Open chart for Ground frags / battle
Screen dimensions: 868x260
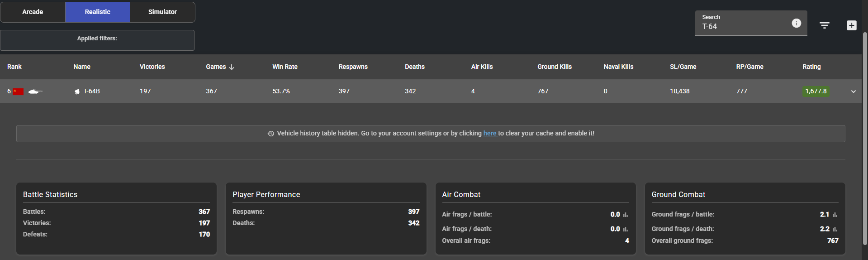[835, 215]
